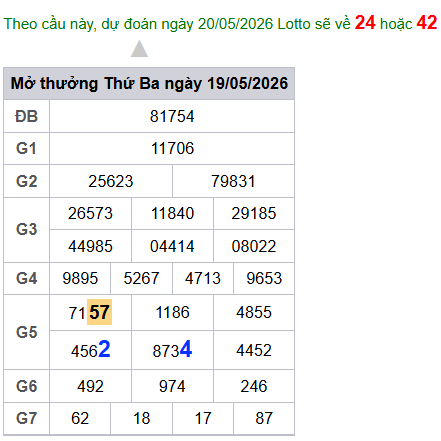Screen dimensions: 441x441
Task: Click the G7 number 62
Action: [x=80, y=418]
